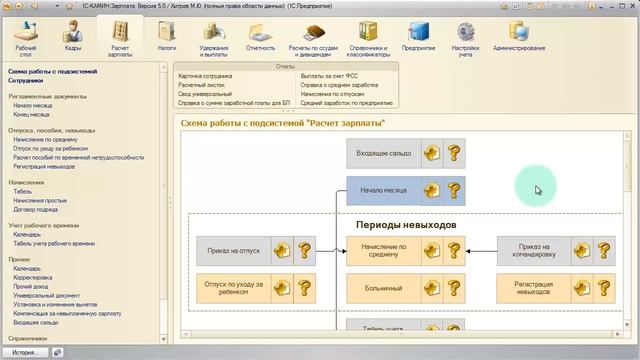640x360 pixels.
Task: Create new Приказ на отпуск icon
Action: [x=282, y=251]
